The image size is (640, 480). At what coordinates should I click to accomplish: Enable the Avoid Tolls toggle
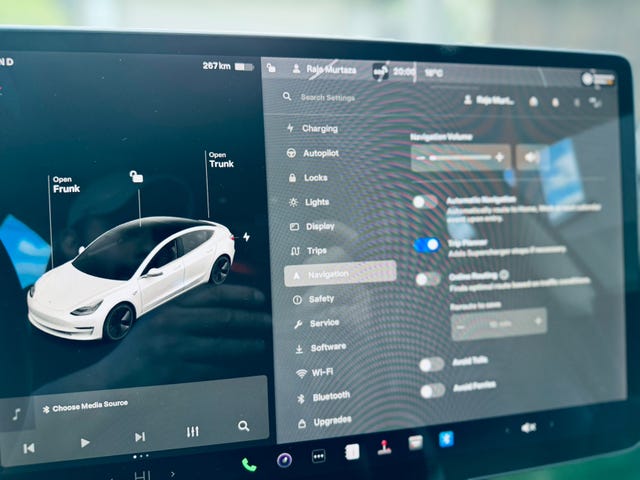tap(431, 364)
